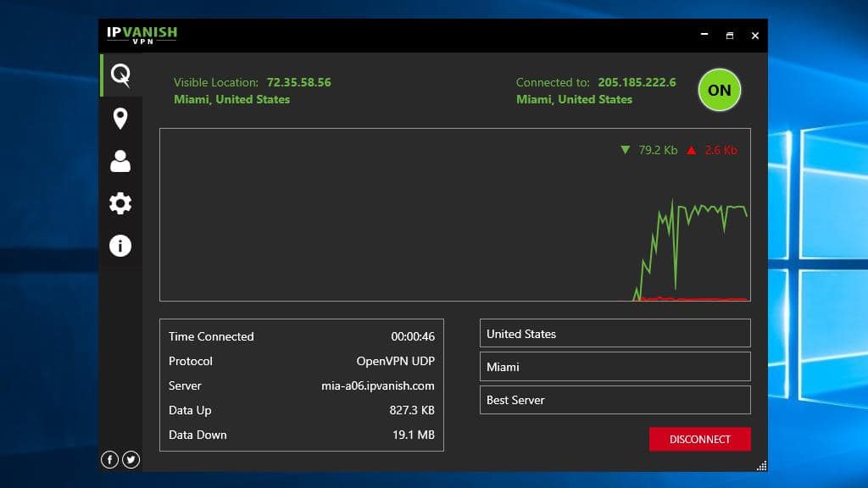Minimize the IPVanish window
Viewport: 868px width, 488px height.
pos(704,35)
